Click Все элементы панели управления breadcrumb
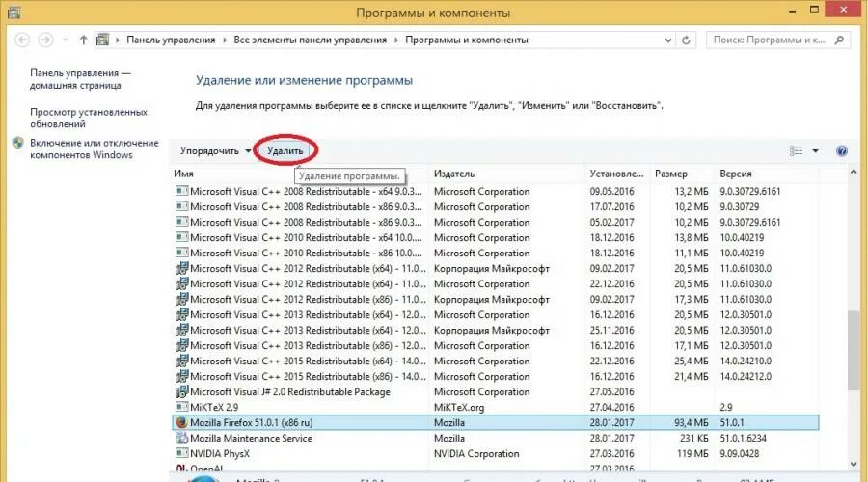The width and height of the screenshot is (868, 482). pos(310,40)
